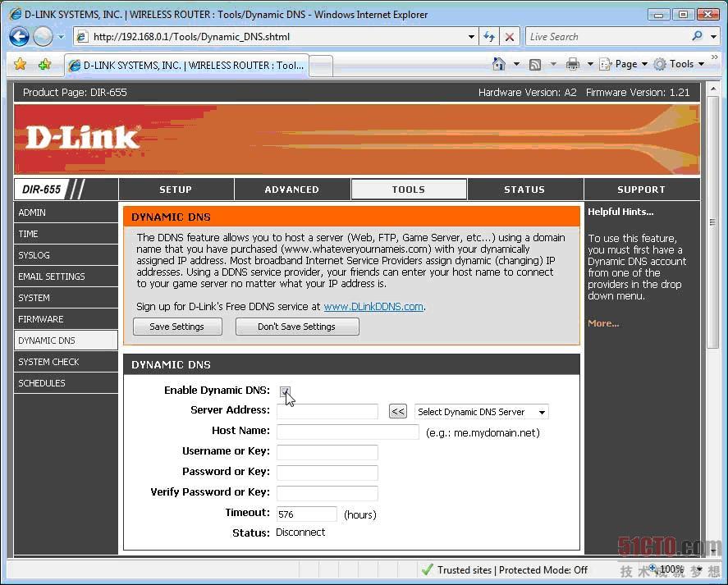The image size is (728, 585).
Task: Expand the Print options dropdown arrow
Action: (x=590, y=64)
